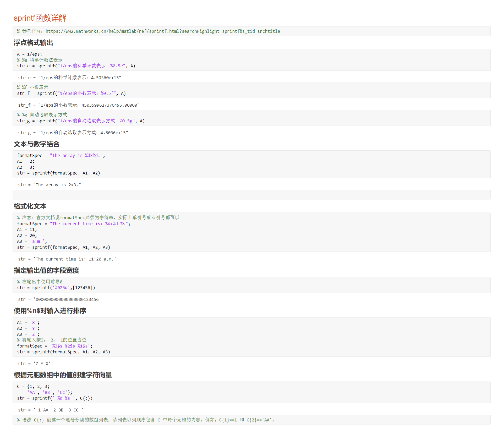Screen dimensions: 503x448
Task: Click the code line A = 1/eps;
Action: 29,54
